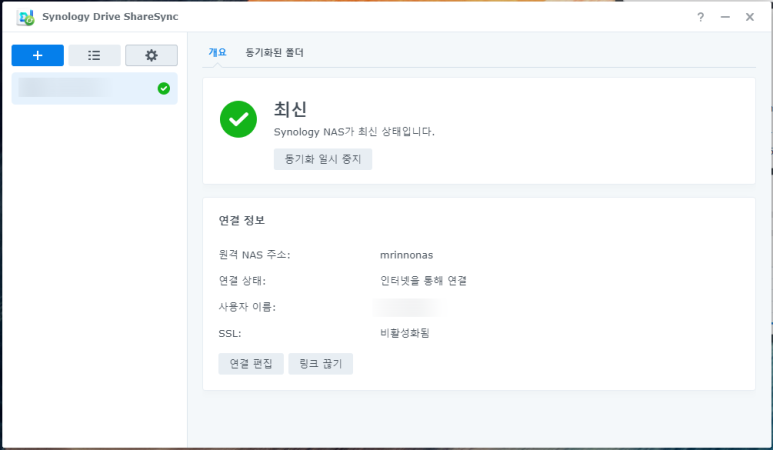Switch to the 동기화된 폴더 tab
This screenshot has height=450, width=773.
click(x=275, y=52)
